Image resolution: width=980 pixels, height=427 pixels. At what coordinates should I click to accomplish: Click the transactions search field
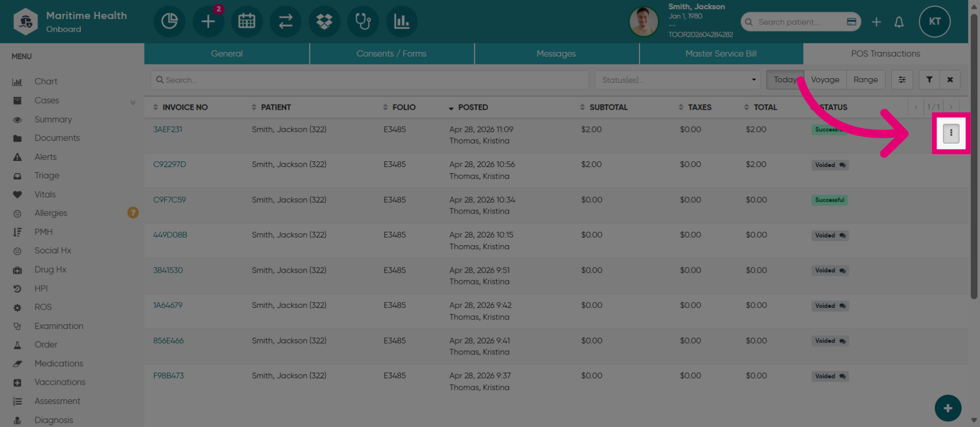(370, 80)
